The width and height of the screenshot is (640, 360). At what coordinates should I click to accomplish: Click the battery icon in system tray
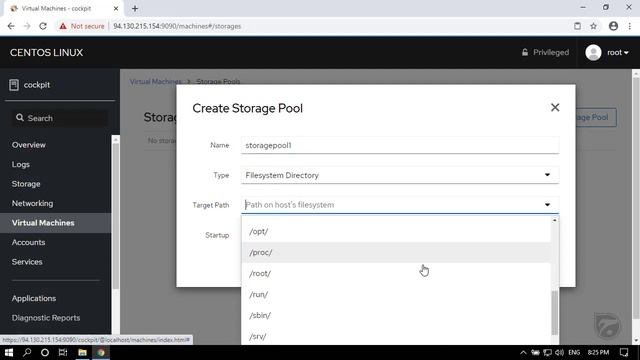pyautogui.click(x=536, y=352)
